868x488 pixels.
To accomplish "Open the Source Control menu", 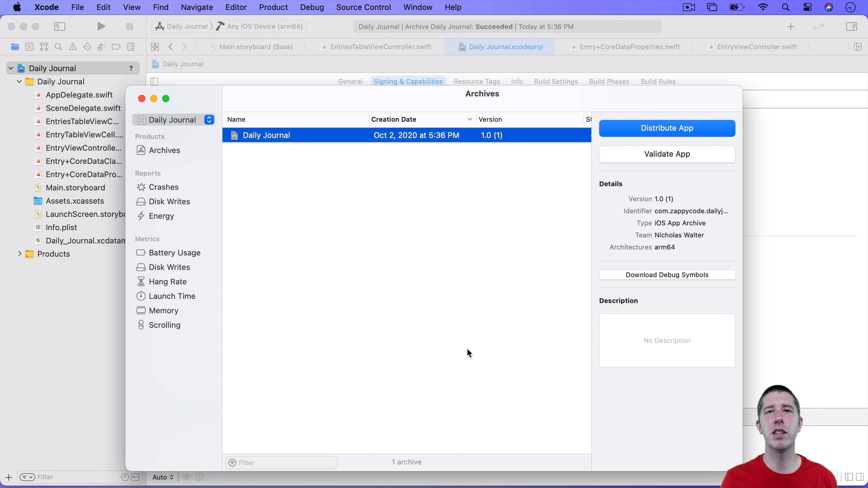I will tap(363, 7).
